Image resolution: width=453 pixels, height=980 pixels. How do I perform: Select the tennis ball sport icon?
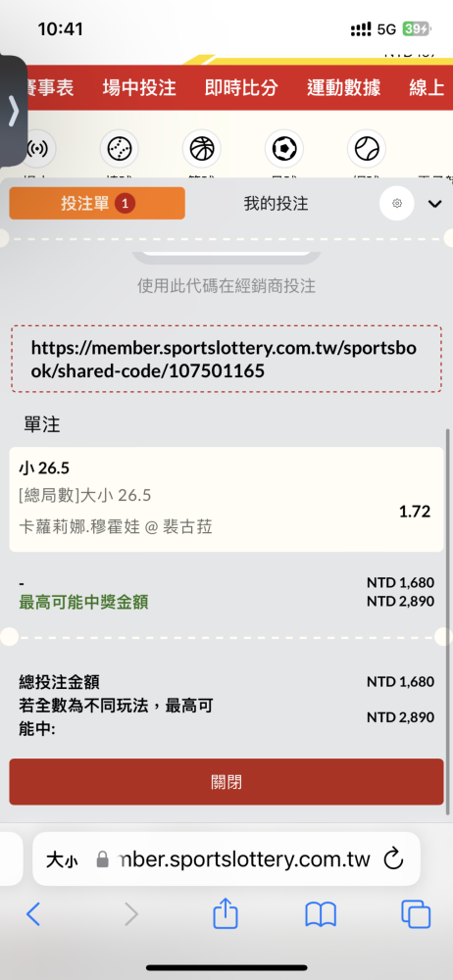click(x=367, y=149)
